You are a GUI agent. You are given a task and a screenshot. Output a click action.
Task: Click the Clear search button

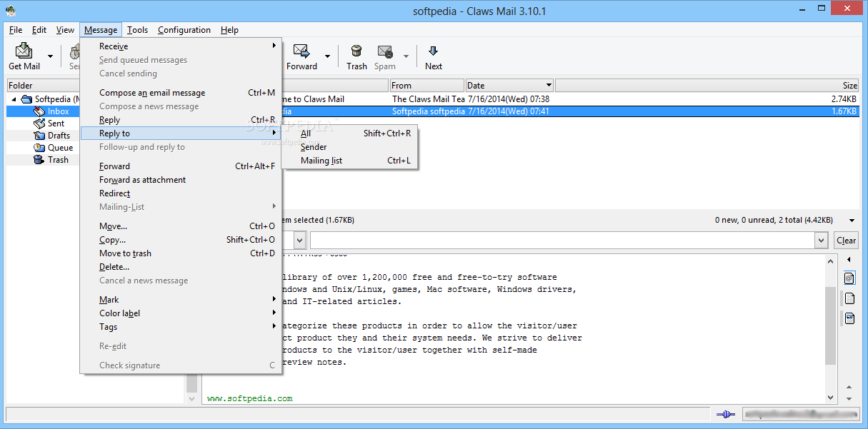click(847, 241)
